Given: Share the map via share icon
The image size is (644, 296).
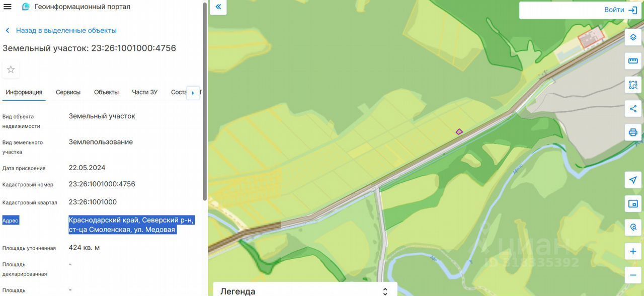Looking at the screenshot, I should point(633,109).
